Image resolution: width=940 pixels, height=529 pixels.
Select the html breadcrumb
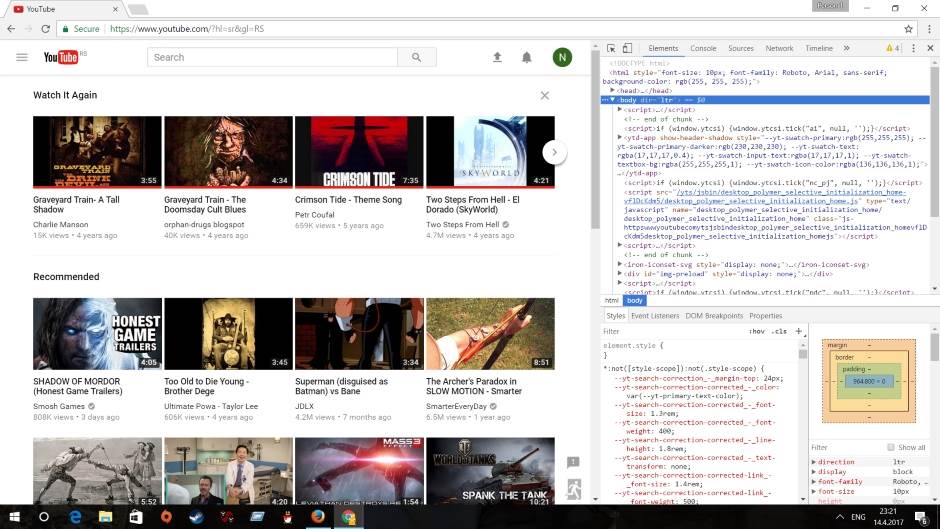611,300
